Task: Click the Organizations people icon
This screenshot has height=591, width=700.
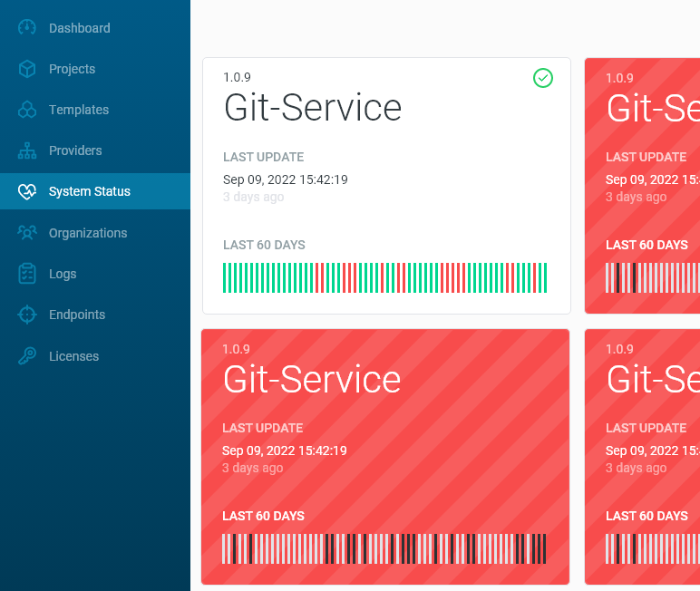Action: [27, 233]
